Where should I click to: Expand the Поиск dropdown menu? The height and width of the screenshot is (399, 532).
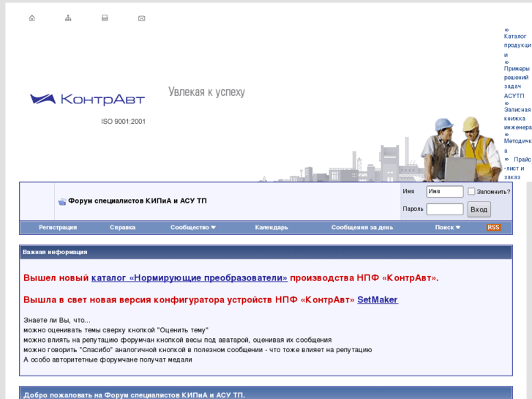448,228
